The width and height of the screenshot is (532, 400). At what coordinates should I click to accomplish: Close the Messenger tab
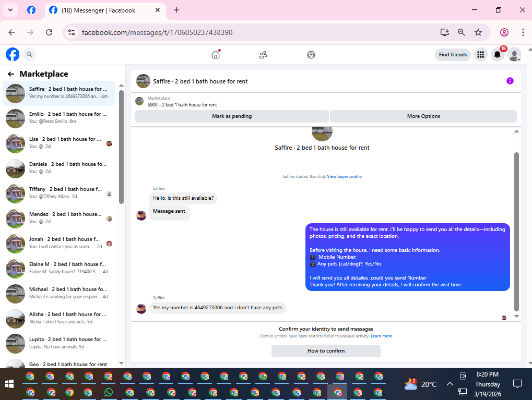[x=158, y=10]
